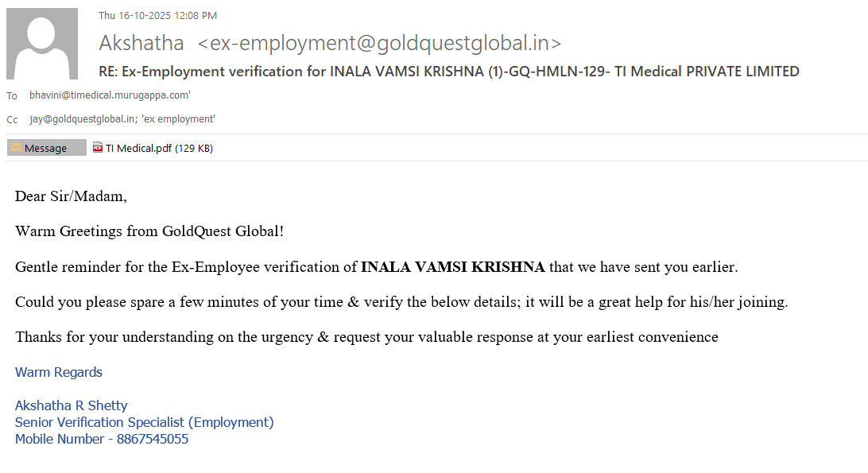868x473 pixels.
Task: Click the envelope icon on the Message button
Action: click(16, 148)
